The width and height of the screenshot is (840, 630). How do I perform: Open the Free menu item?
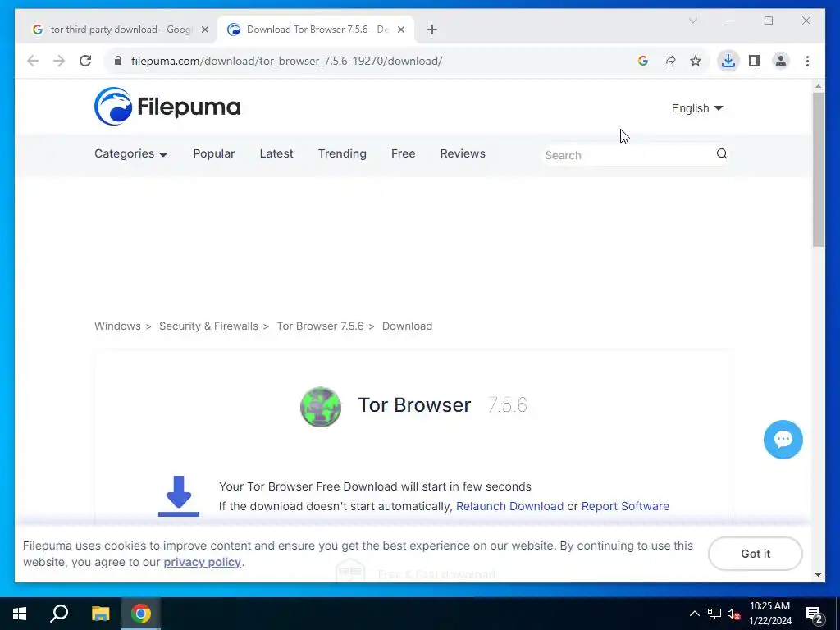[404, 153]
